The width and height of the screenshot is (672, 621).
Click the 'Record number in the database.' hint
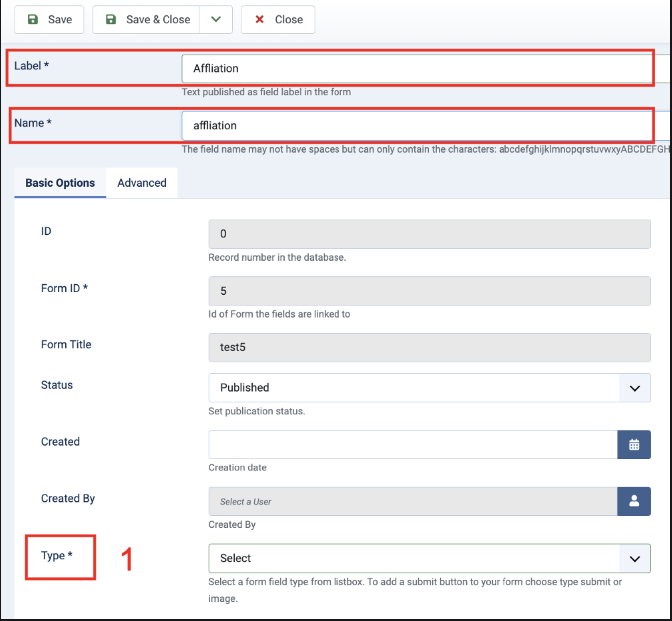pos(277,257)
